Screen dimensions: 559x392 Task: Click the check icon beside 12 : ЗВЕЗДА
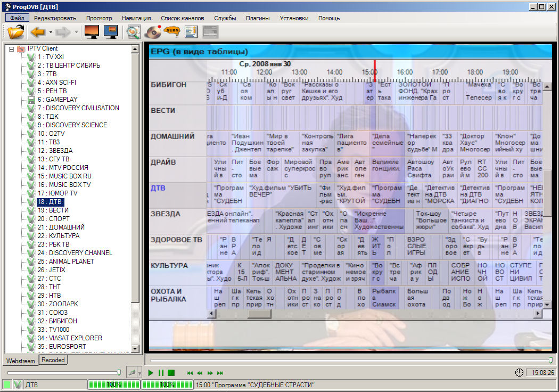(31, 151)
